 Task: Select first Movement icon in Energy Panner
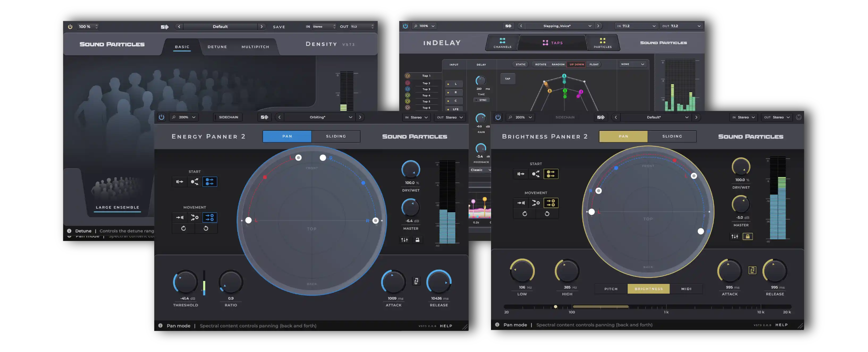(x=180, y=217)
